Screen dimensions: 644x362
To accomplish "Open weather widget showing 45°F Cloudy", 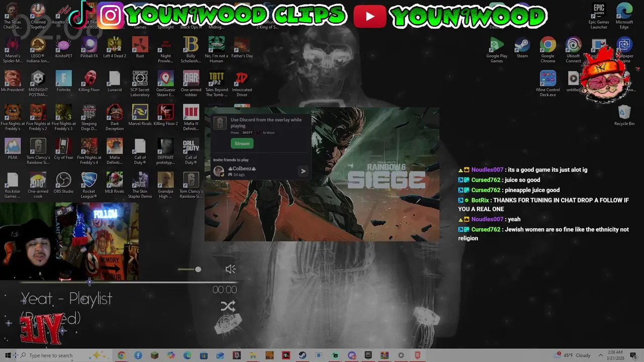I will (x=573, y=355).
